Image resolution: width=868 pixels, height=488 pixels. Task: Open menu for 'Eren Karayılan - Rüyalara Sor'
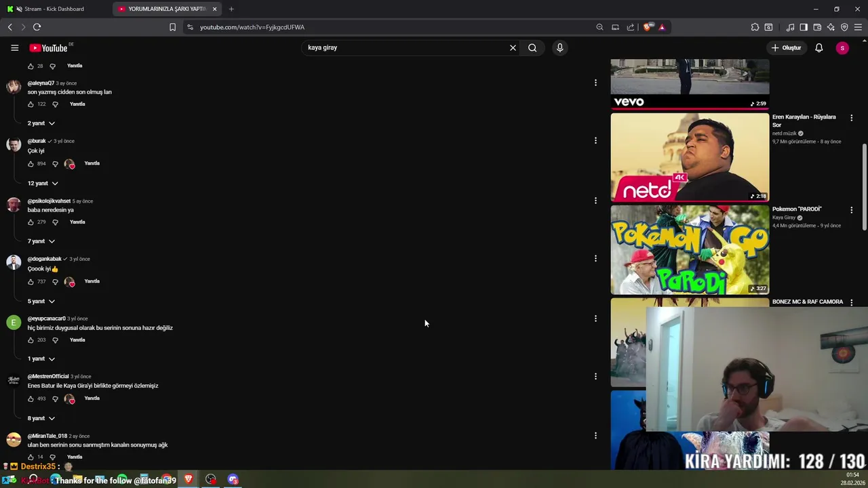point(852,118)
